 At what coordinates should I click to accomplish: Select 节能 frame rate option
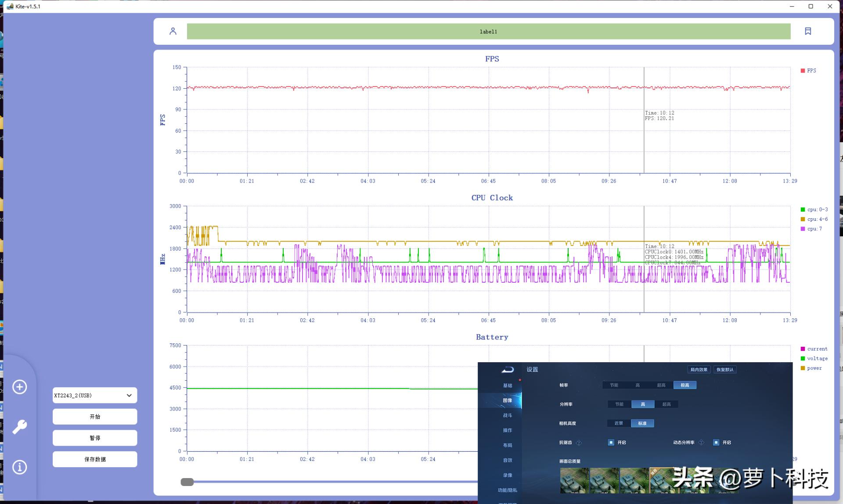614,385
